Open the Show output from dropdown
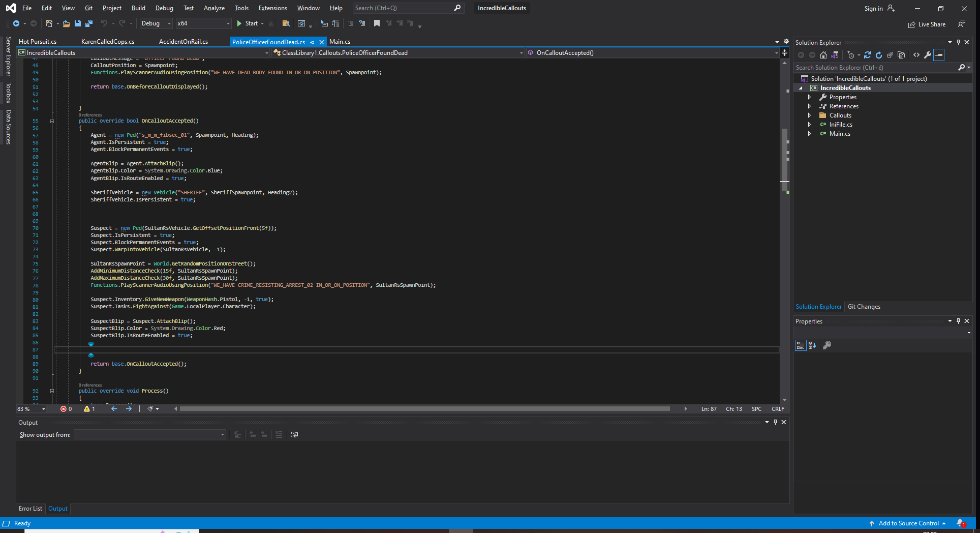 (149, 434)
